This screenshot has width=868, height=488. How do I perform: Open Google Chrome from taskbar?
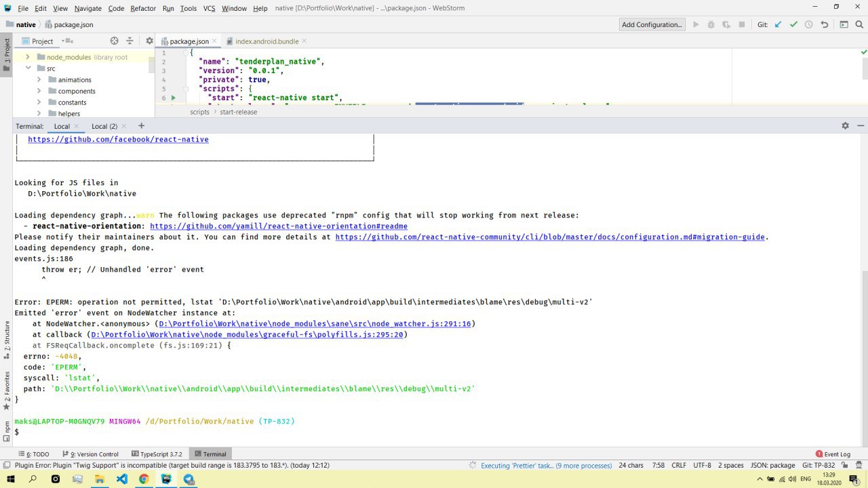point(144,479)
